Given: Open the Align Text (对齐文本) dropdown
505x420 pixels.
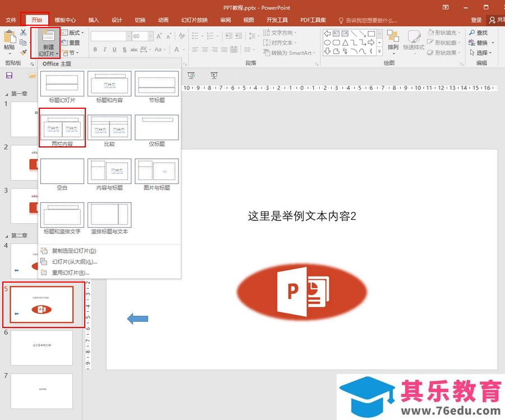Looking at the screenshot, I should (280, 43).
